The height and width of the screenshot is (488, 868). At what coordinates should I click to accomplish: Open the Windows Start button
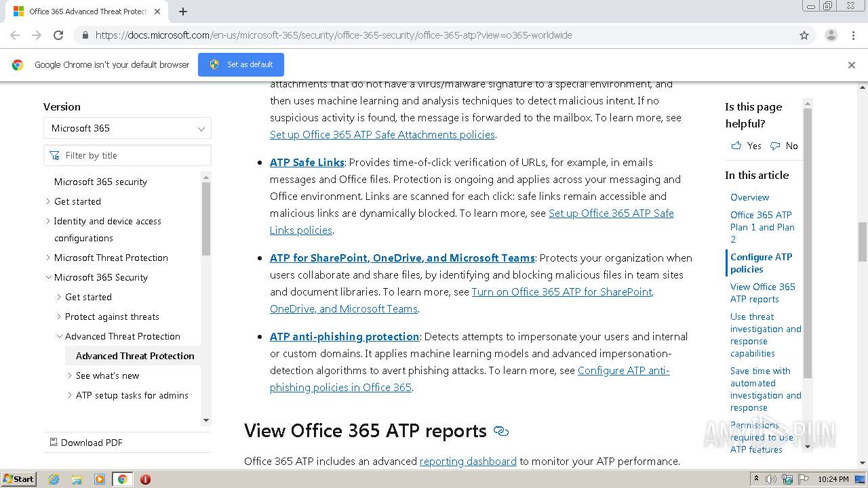(18, 479)
